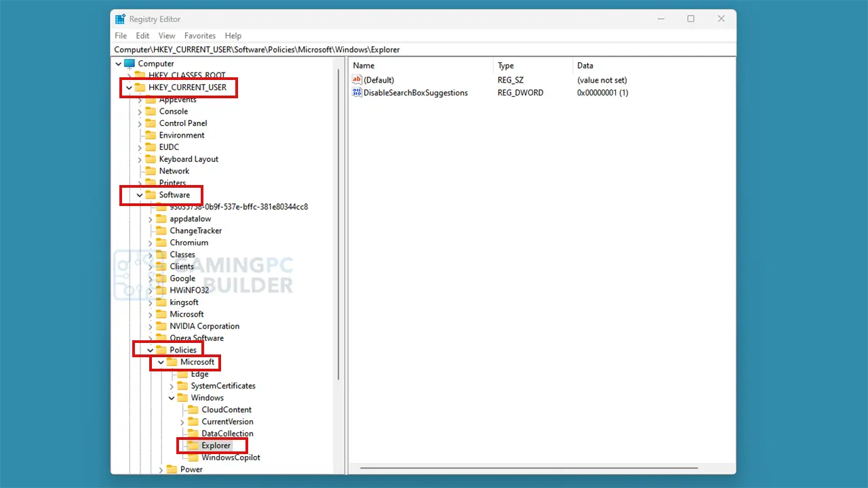The image size is (868, 488).
Task: Click the values pane horizontal scrollbar
Action: tap(529, 468)
